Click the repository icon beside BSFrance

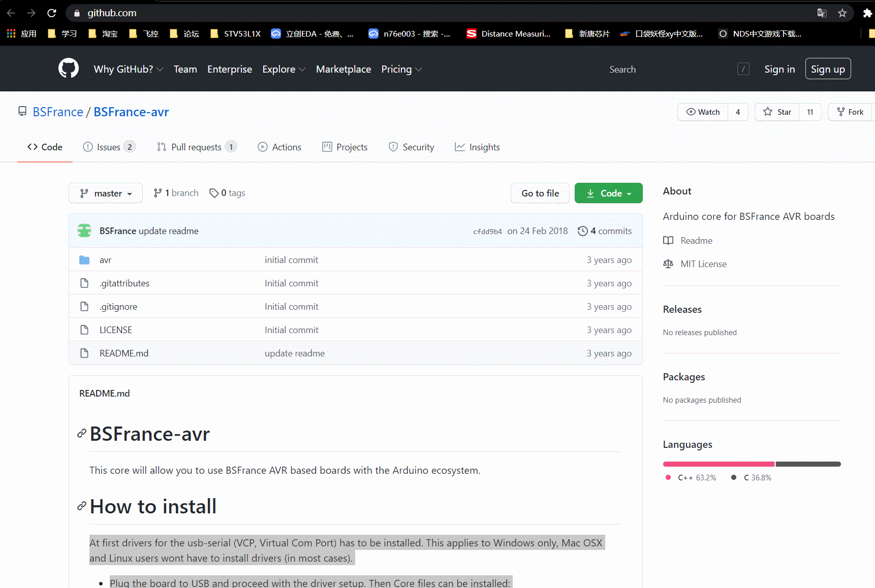click(22, 111)
